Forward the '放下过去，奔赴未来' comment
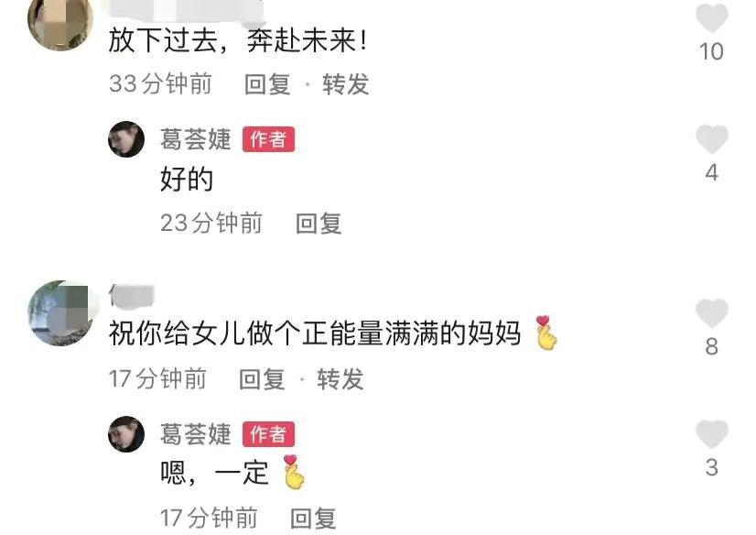The image size is (756, 535). tap(346, 84)
